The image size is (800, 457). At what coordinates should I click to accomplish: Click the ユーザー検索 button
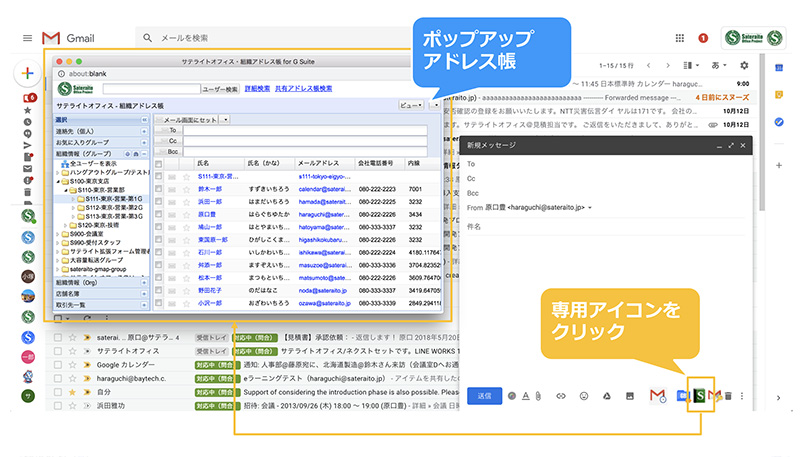220,89
